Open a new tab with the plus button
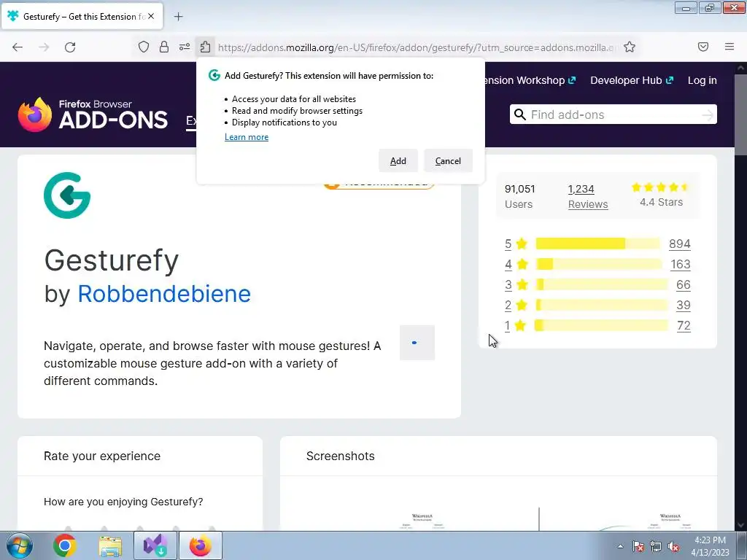 pos(178,17)
